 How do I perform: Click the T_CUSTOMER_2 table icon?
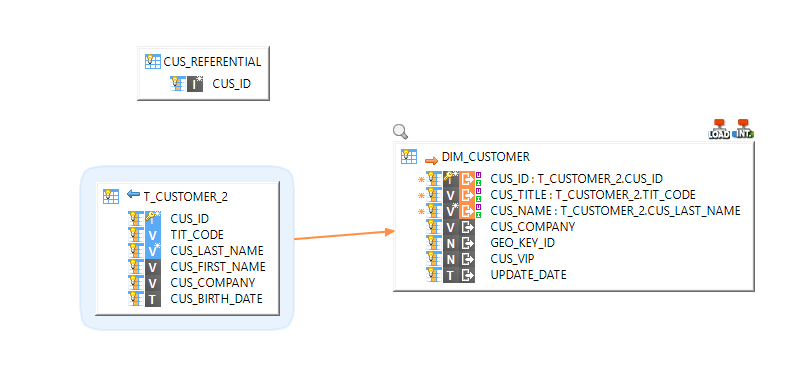[111, 196]
